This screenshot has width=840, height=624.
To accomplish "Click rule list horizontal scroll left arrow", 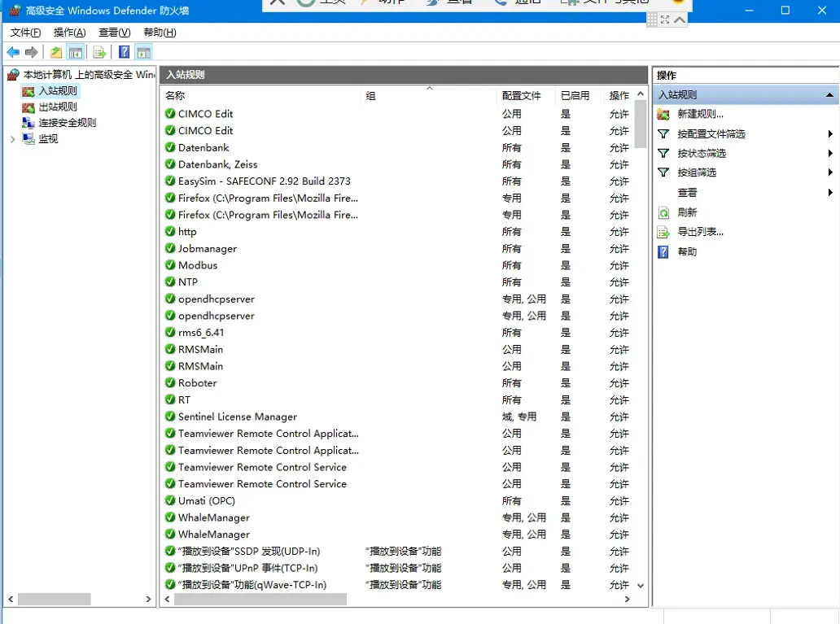I will pos(167,600).
